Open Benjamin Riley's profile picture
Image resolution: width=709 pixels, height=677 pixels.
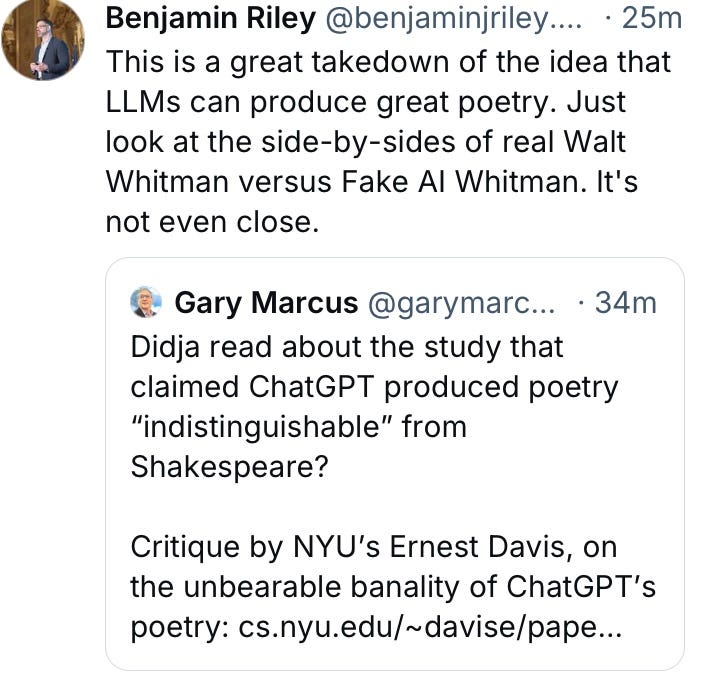coord(44,43)
